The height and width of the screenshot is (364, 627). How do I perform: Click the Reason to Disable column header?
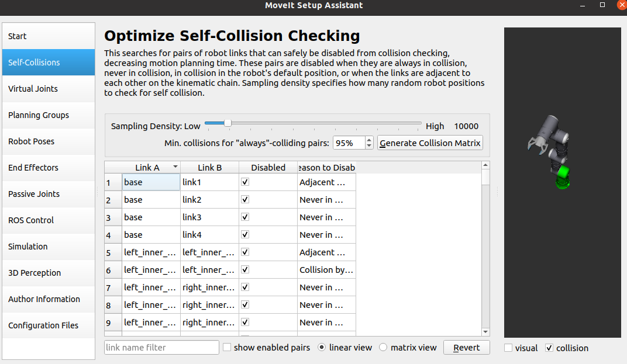coord(327,168)
